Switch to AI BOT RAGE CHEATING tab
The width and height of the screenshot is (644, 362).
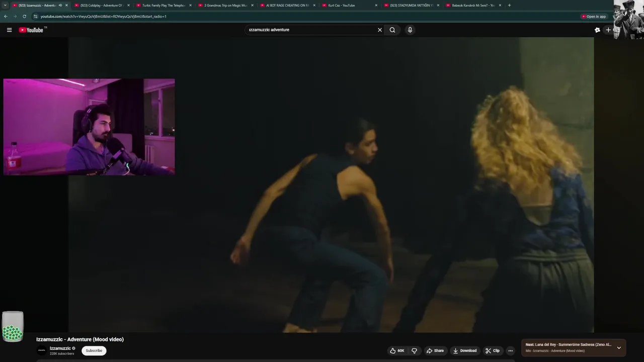click(x=288, y=5)
